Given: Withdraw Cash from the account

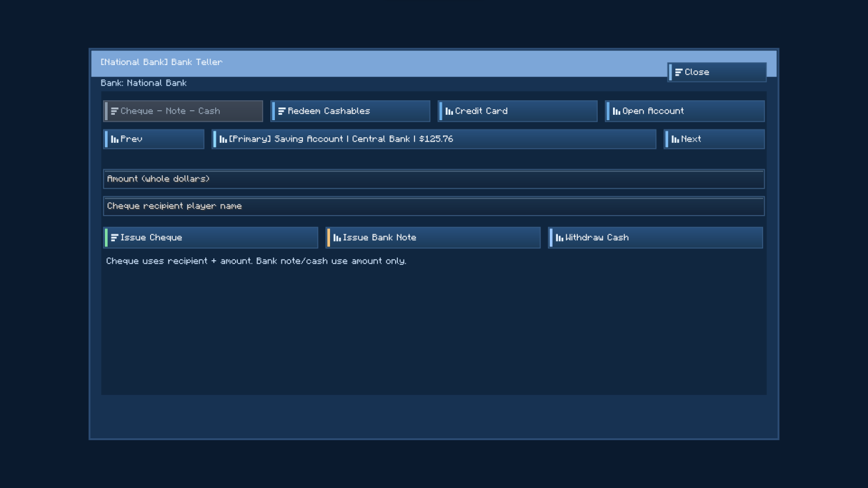Looking at the screenshot, I should click(656, 238).
